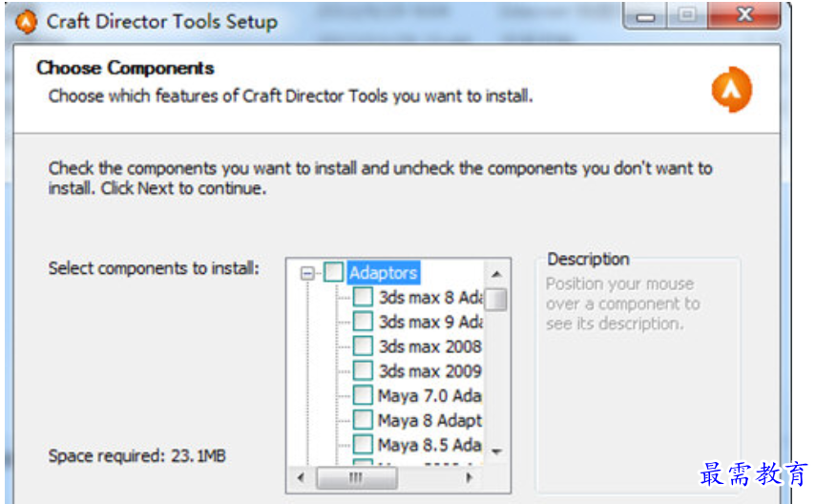Select the 3ds max 8 Ada row
The height and width of the screenshot is (504, 816).
(x=430, y=297)
